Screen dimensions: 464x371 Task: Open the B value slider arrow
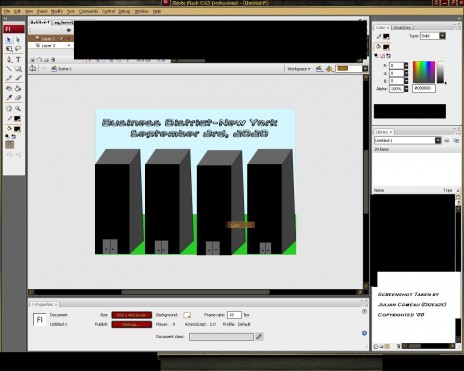pos(406,81)
